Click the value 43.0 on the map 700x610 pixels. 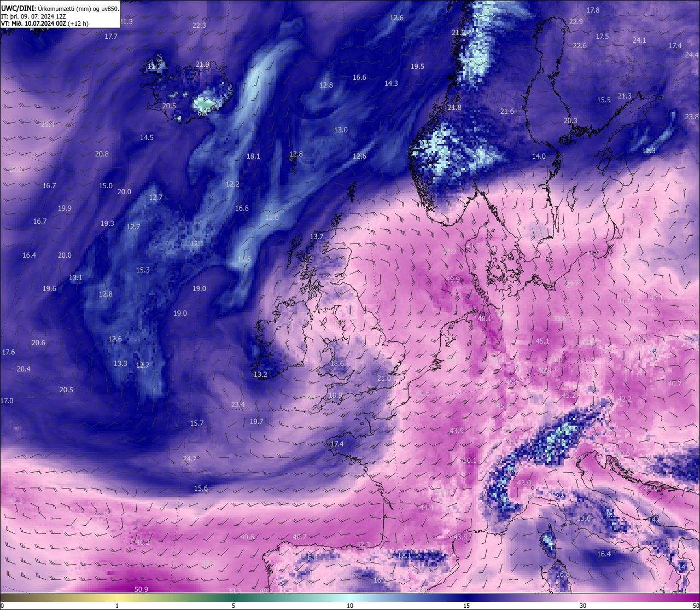524,483
